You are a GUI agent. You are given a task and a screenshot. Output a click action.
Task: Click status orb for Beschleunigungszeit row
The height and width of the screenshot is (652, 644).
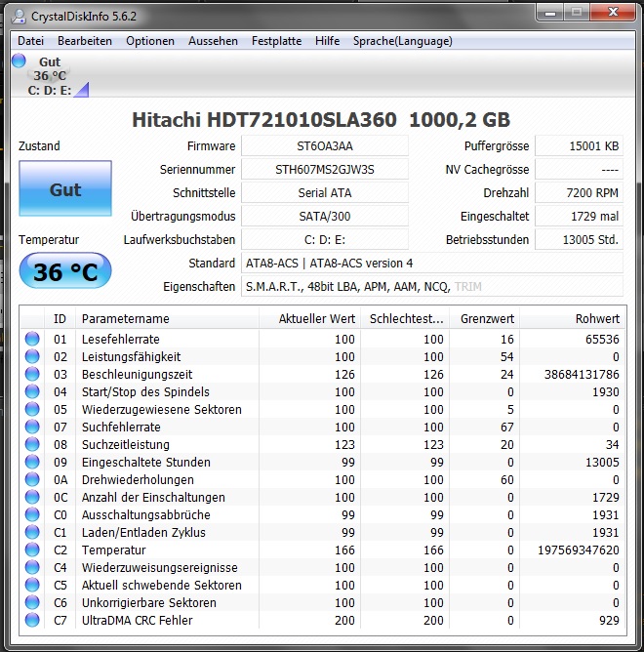coord(32,374)
